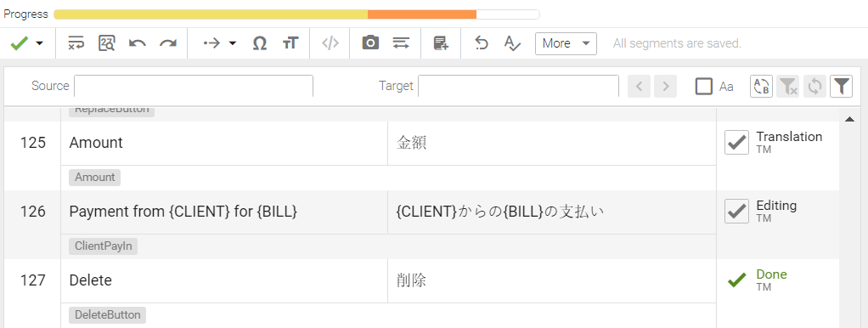The image size is (868, 328).
Task: Open the concordance search icon
Action: click(x=106, y=43)
